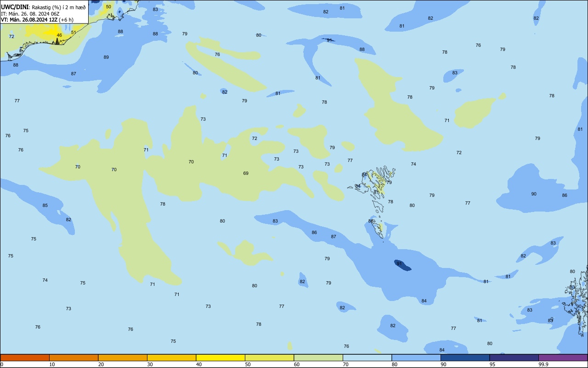Click the 30 tick label on legend

tap(150, 364)
